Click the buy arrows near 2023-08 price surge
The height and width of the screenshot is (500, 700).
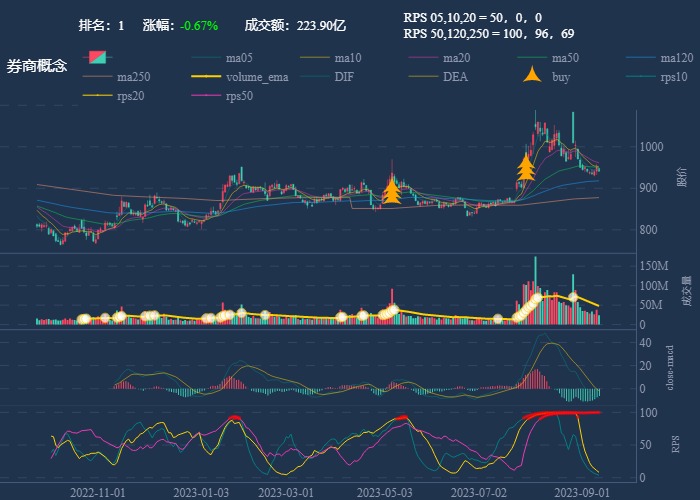click(x=526, y=167)
